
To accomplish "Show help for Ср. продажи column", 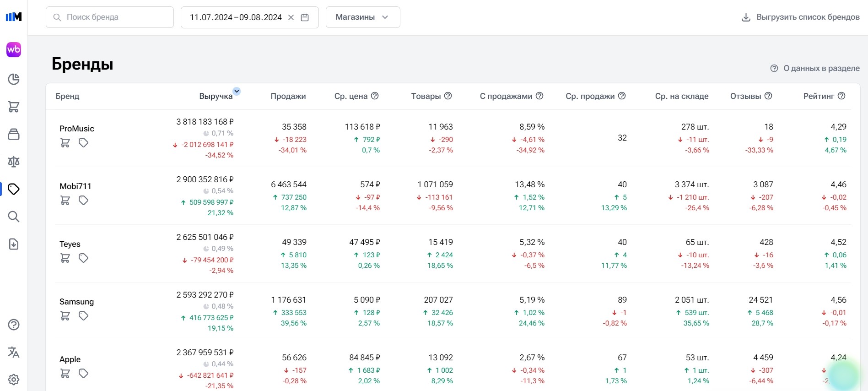I will (622, 96).
